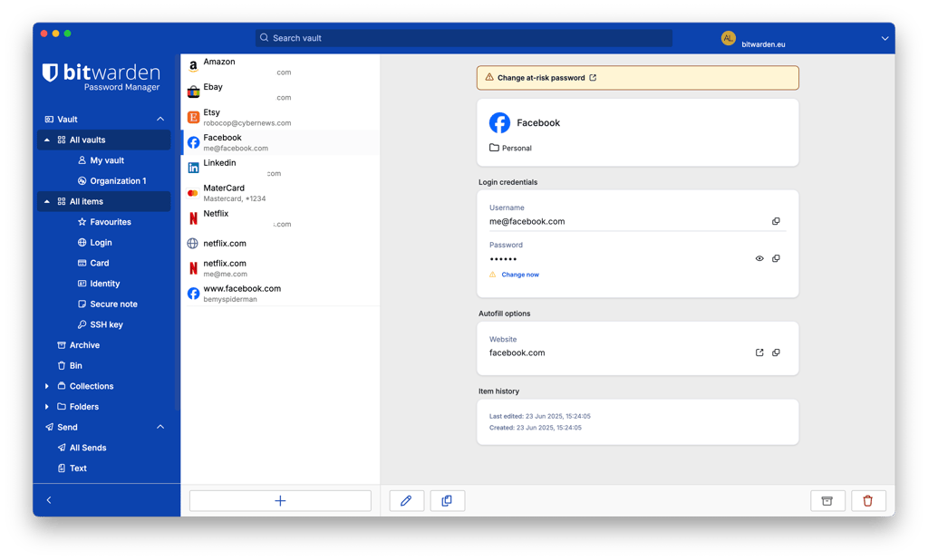Click the Change now link
This screenshot has width=928, height=560.
tap(520, 275)
